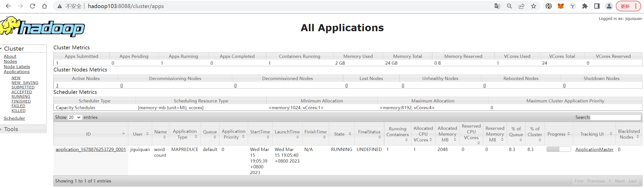This screenshot has width=644, height=188.
Task: Click the Hadoop elephant logo
Action: click(42, 27)
